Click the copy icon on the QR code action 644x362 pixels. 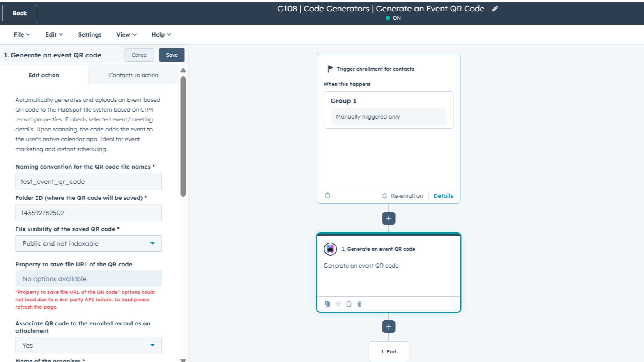[x=327, y=304]
